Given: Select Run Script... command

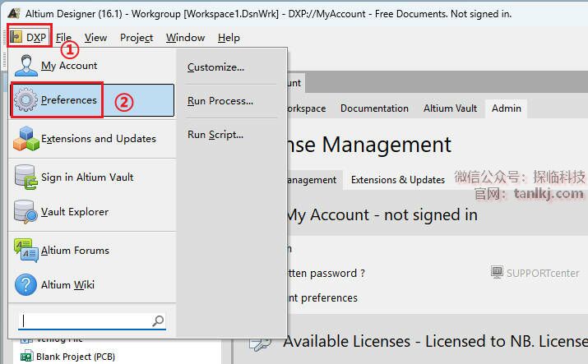Looking at the screenshot, I should [215, 135].
